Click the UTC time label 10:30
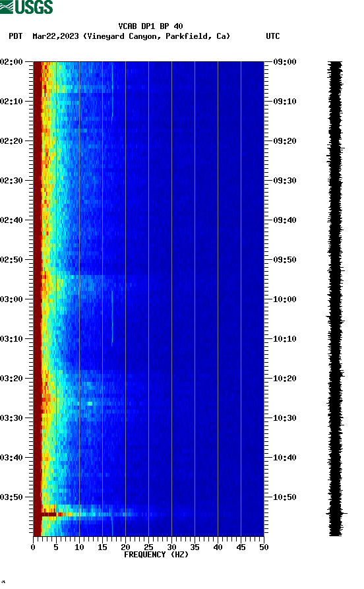 point(285,418)
